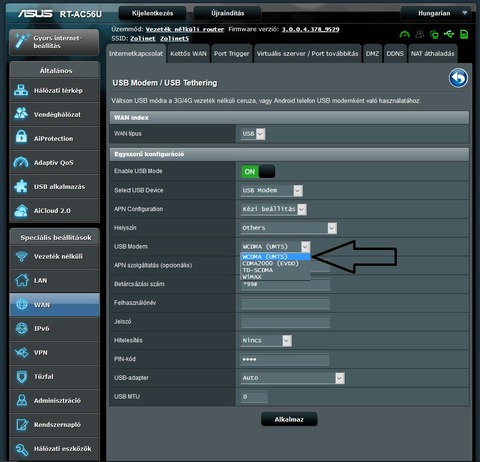Select CDMA2000 (EVDO) from modem list

click(x=270, y=264)
